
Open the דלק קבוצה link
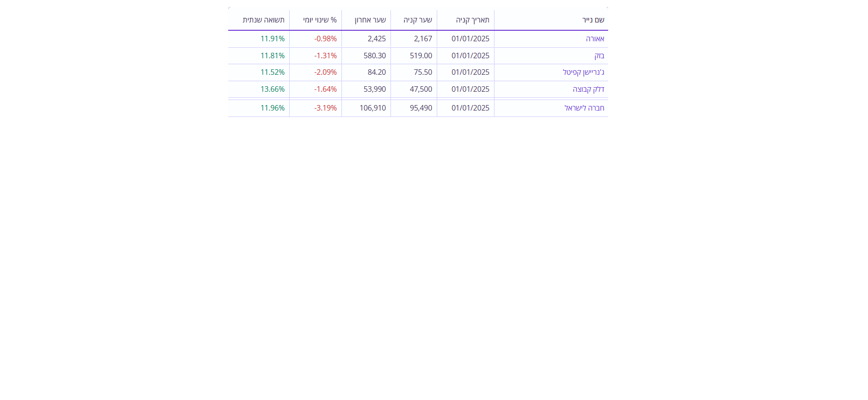(x=588, y=89)
